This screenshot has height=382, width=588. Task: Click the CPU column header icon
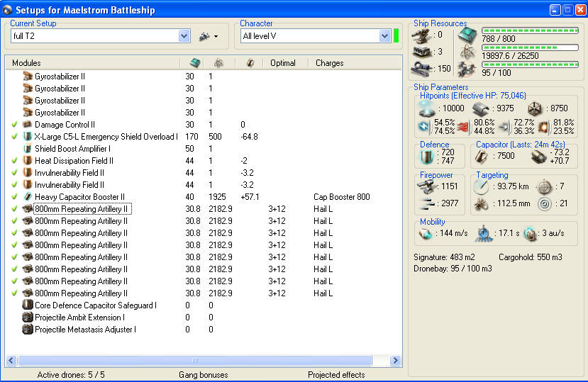(195, 63)
